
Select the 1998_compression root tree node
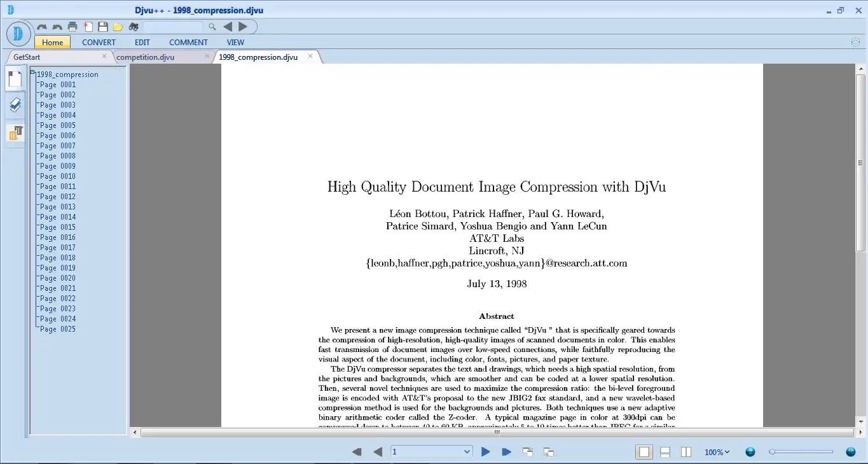point(67,74)
